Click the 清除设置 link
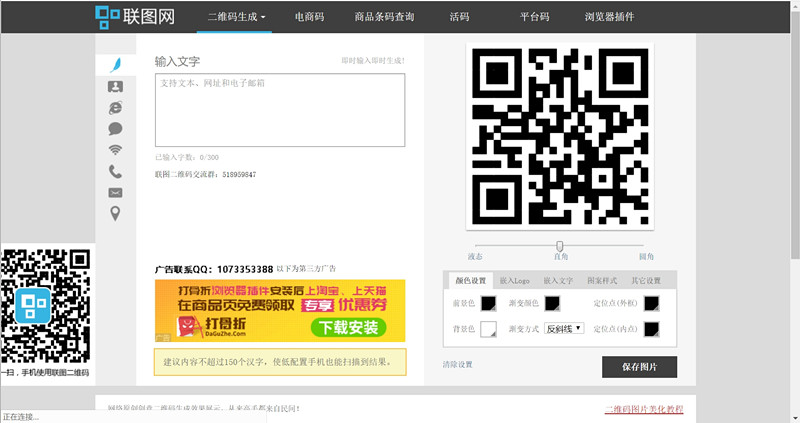 pyautogui.click(x=457, y=364)
